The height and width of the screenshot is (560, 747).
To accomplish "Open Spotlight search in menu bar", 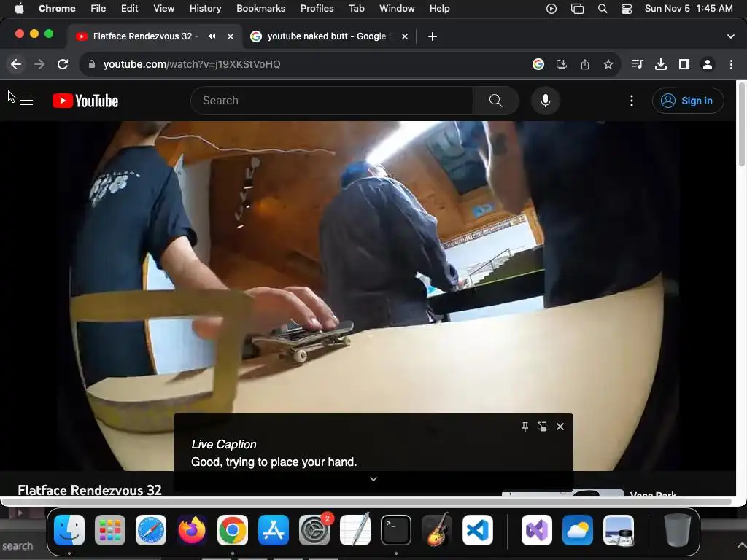I will (602, 9).
